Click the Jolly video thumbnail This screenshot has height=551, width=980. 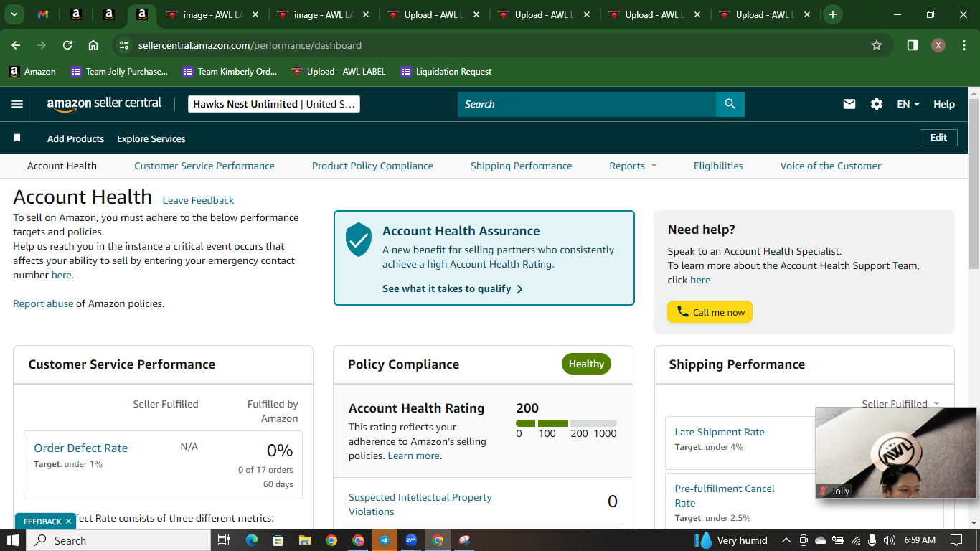[895, 453]
